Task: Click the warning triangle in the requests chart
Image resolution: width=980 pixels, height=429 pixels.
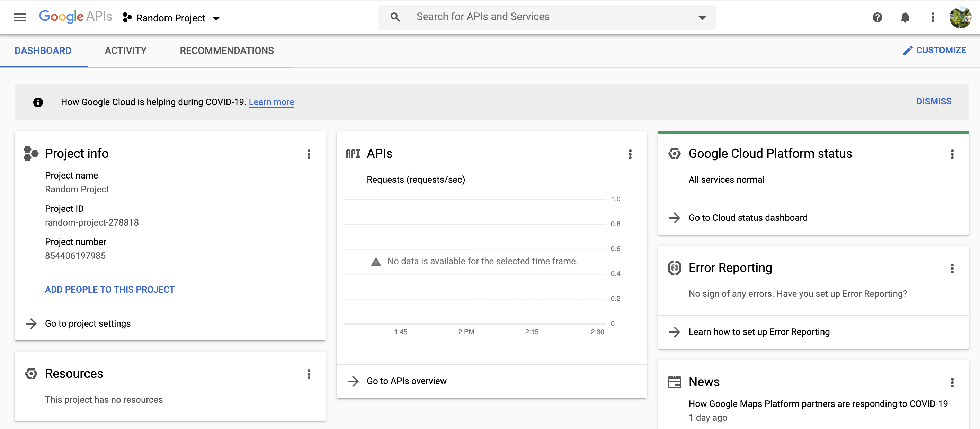Action: coord(376,262)
